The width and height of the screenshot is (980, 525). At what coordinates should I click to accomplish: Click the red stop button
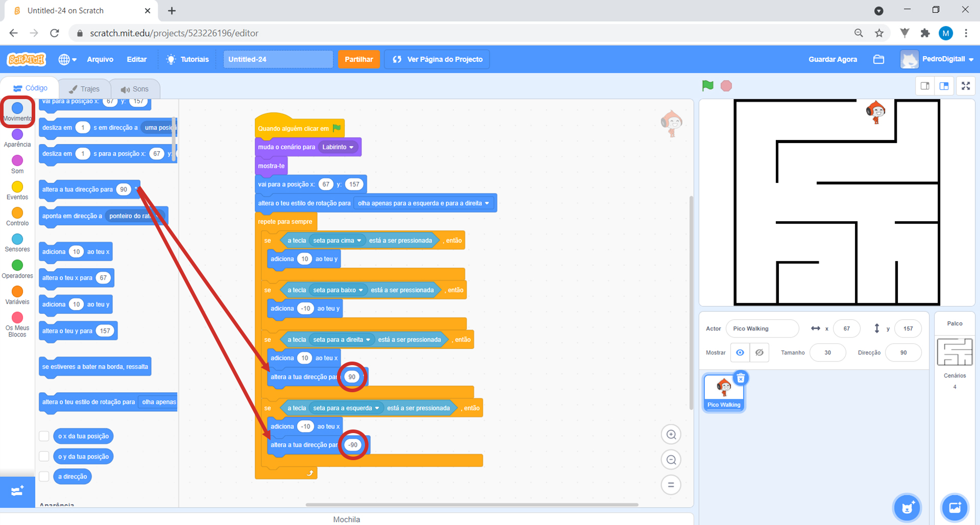(726, 86)
